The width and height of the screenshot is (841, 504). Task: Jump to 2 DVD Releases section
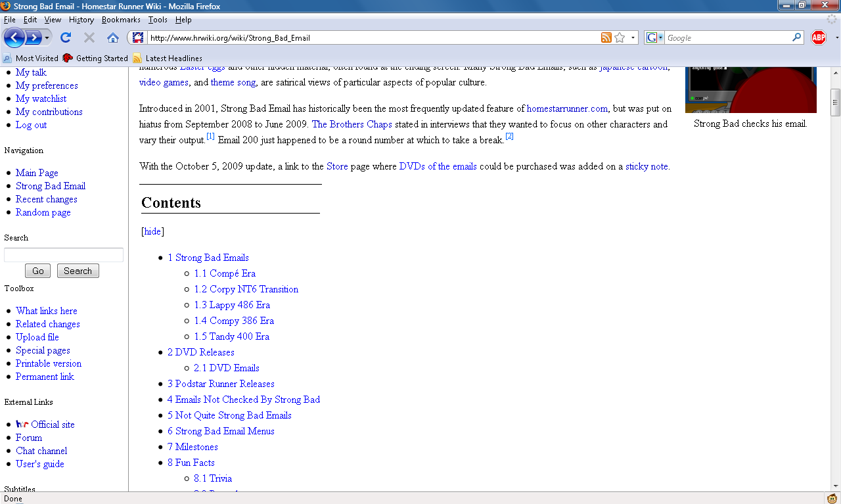201,352
